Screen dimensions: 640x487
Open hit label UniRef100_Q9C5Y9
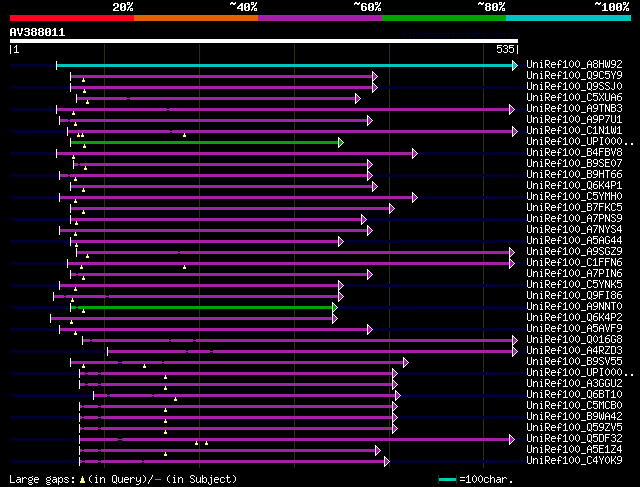[x=574, y=75]
